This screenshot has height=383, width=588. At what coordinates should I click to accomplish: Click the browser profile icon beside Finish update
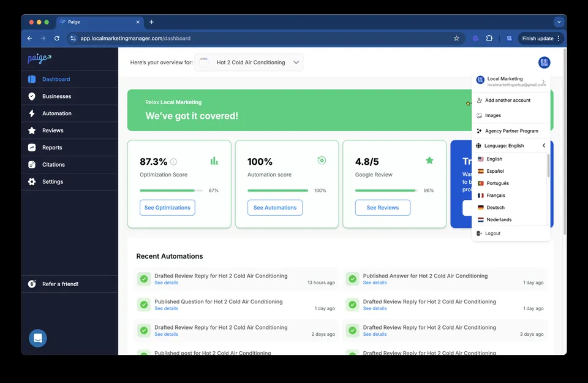509,38
